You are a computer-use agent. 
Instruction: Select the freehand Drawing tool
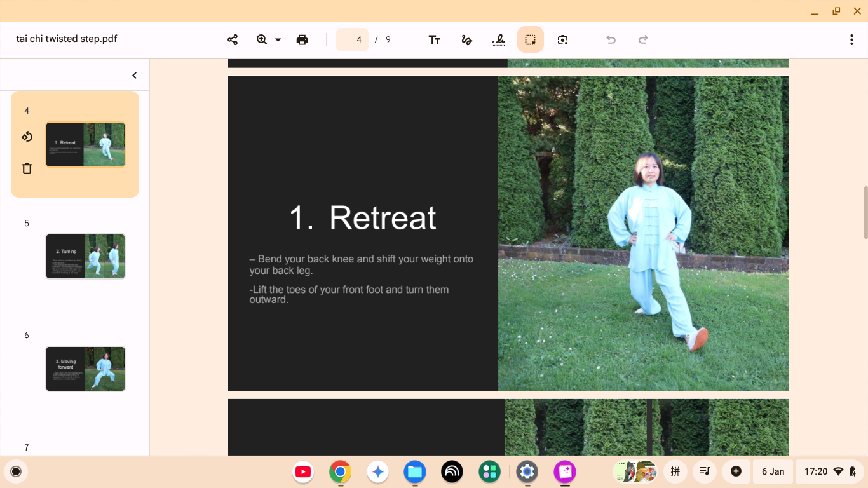466,39
